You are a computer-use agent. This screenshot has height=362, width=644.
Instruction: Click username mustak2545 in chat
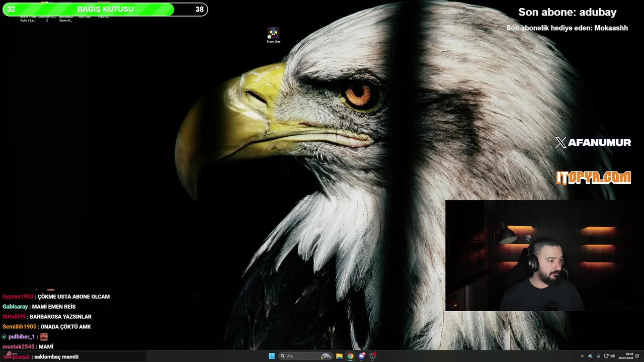(x=18, y=347)
